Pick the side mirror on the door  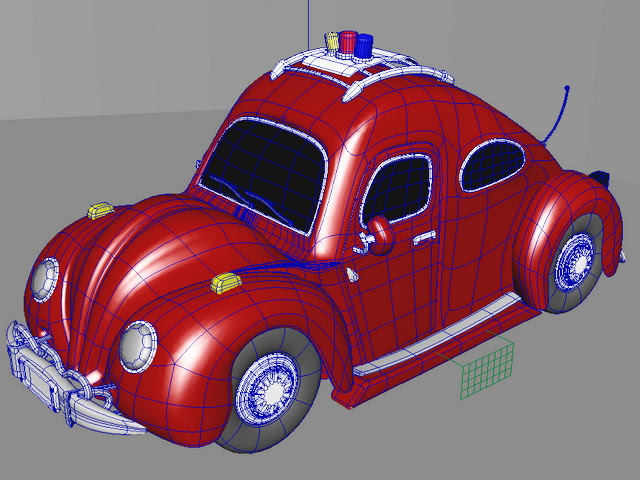pos(381,235)
